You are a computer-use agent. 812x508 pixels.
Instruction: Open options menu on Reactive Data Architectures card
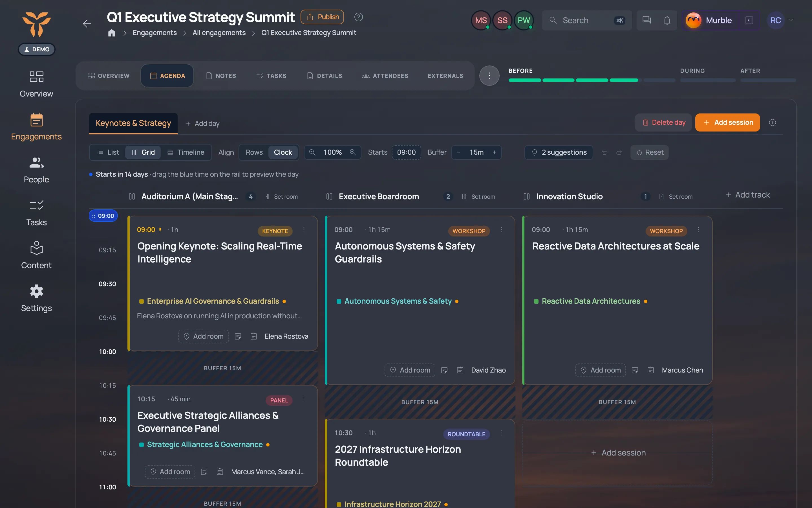click(x=699, y=230)
